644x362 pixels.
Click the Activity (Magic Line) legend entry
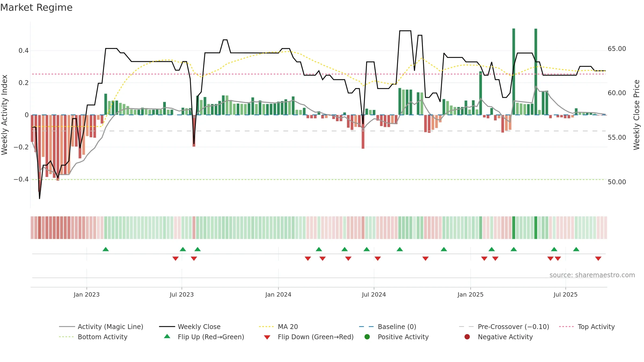click(x=101, y=327)
